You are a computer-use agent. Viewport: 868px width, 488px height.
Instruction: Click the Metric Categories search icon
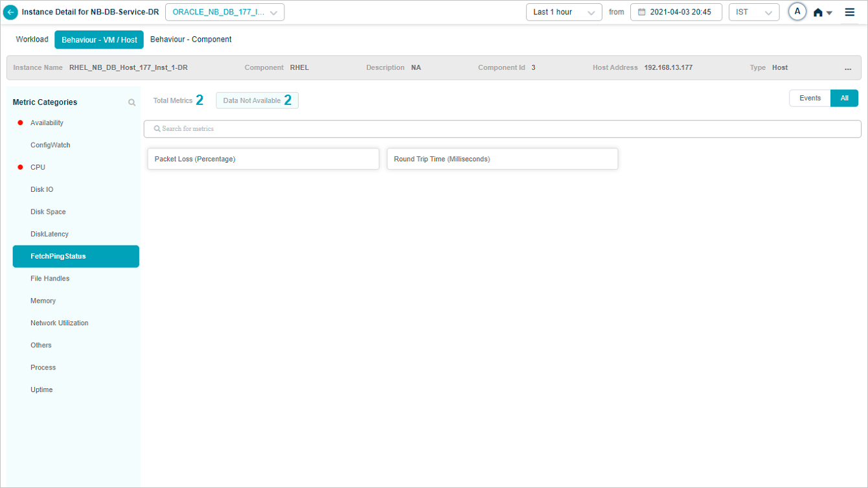point(131,102)
